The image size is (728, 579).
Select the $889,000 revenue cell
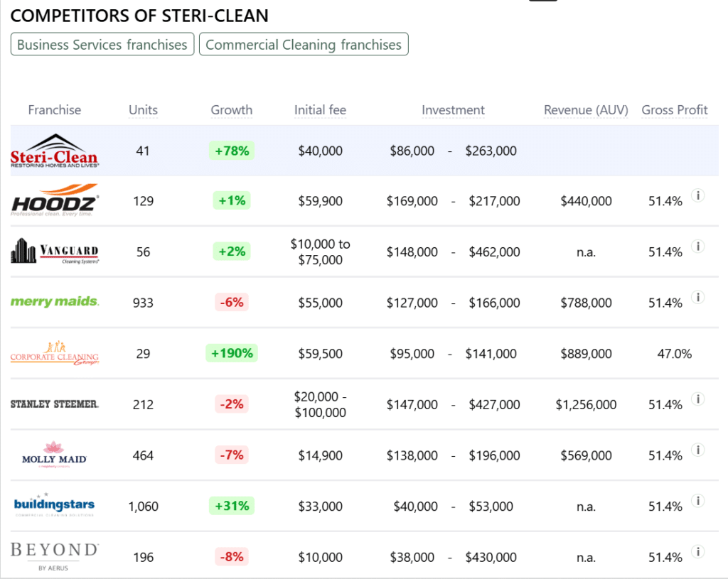click(586, 354)
